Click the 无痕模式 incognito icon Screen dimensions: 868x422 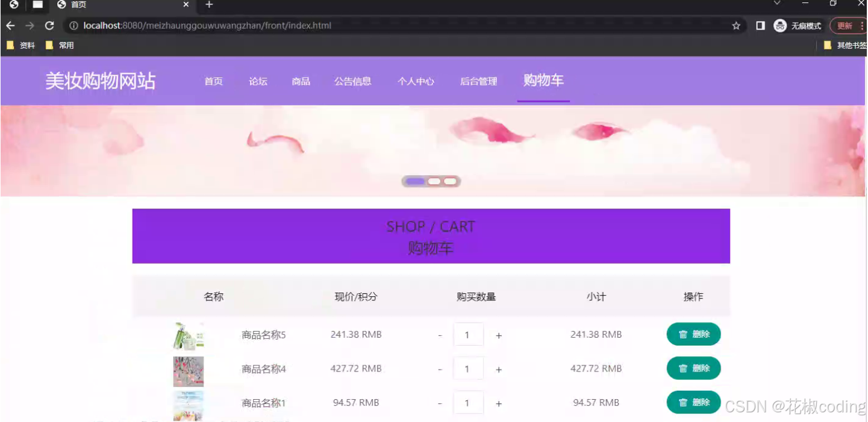[x=779, y=25]
